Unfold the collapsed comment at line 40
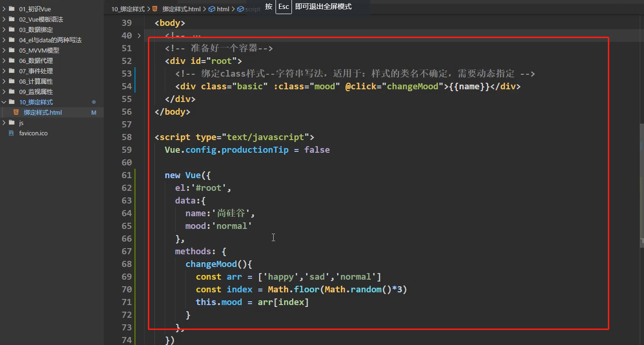 click(139, 36)
